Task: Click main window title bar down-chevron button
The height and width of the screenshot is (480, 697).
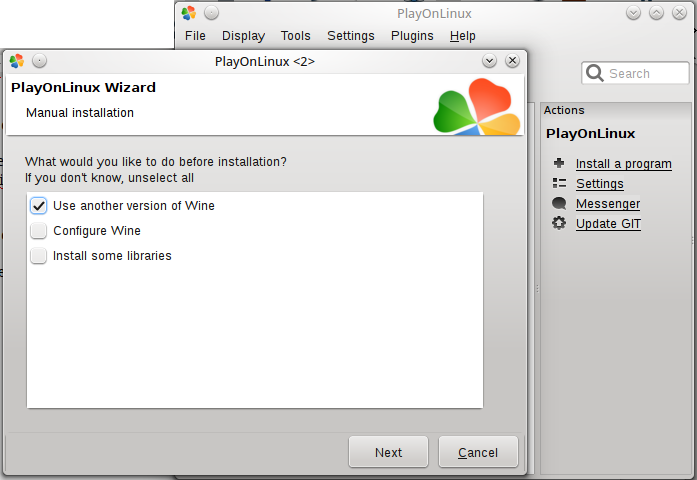Action: [x=633, y=13]
